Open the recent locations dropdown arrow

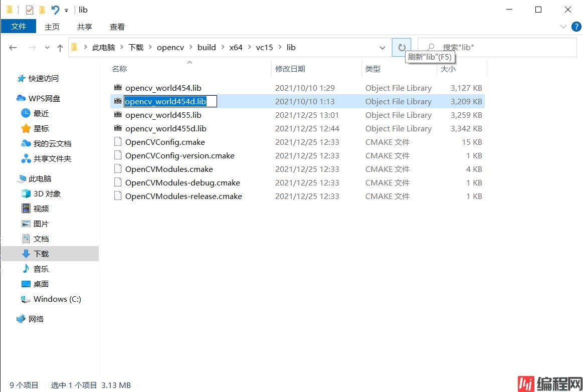[x=48, y=48]
